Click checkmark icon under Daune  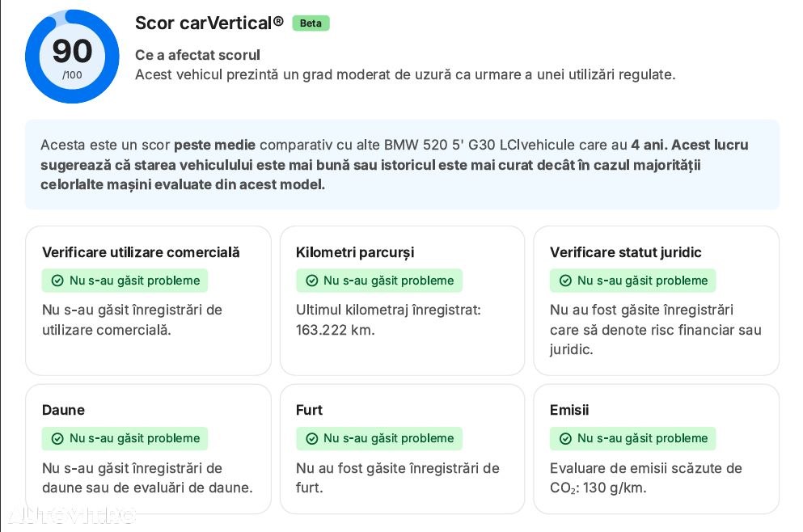[57, 438]
